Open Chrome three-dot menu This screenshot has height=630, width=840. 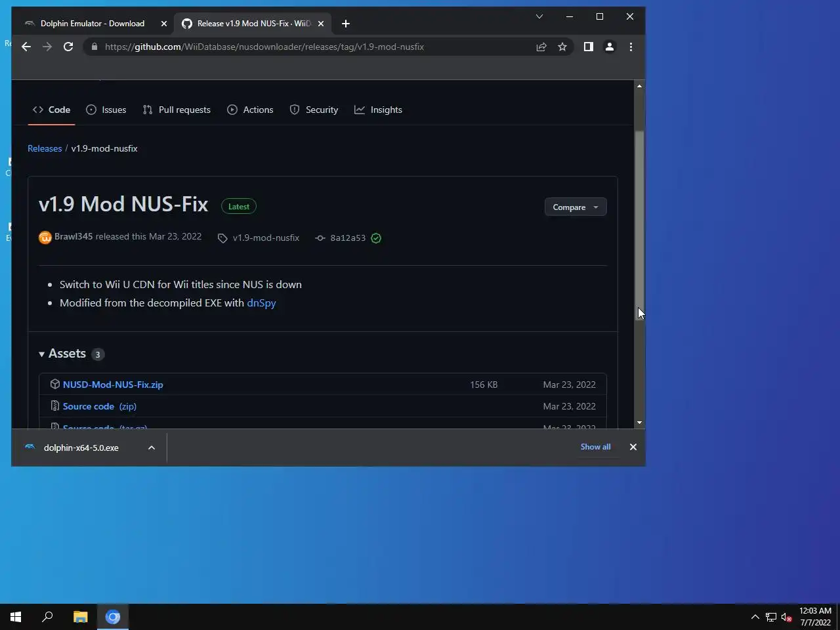pos(631,47)
